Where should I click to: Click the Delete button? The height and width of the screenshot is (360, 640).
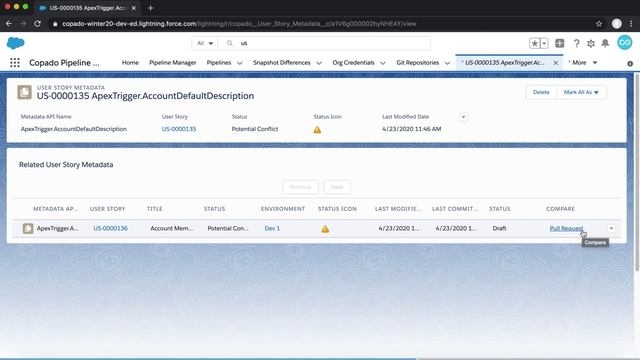(x=541, y=92)
